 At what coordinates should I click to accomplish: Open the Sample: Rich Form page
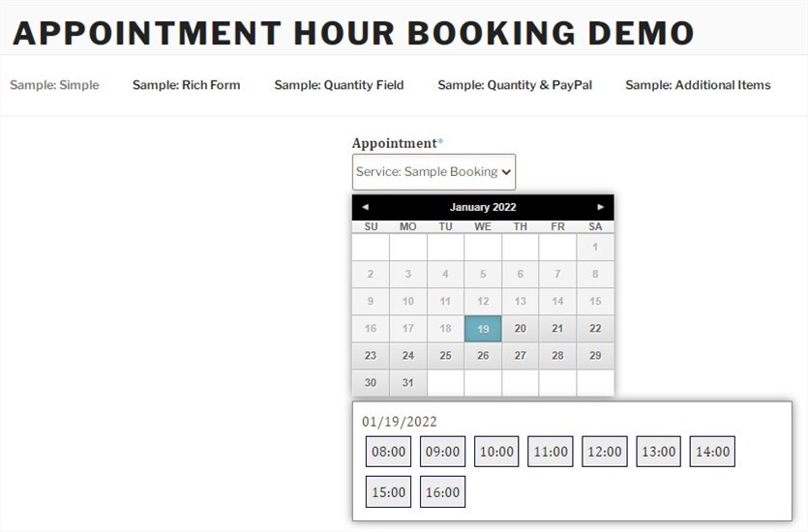[186, 85]
